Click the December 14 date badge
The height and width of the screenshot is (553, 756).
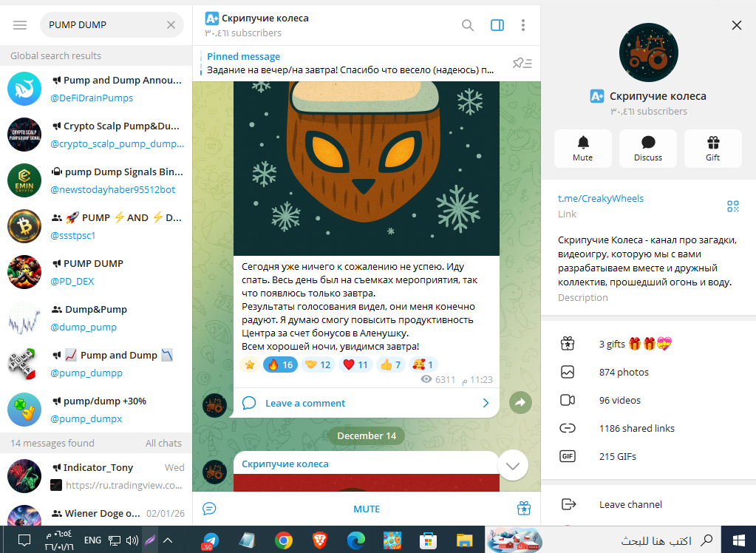coord(367,435)
